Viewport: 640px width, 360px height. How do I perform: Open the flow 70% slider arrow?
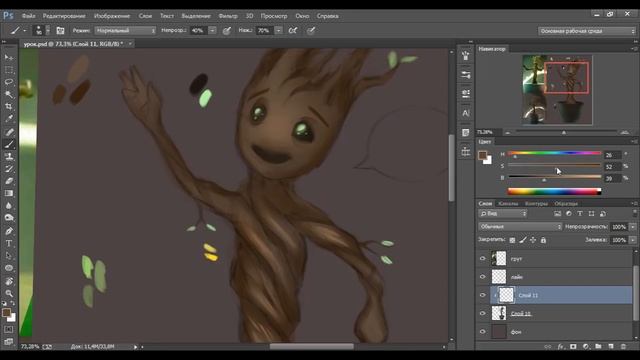click(x=278, y=31)
